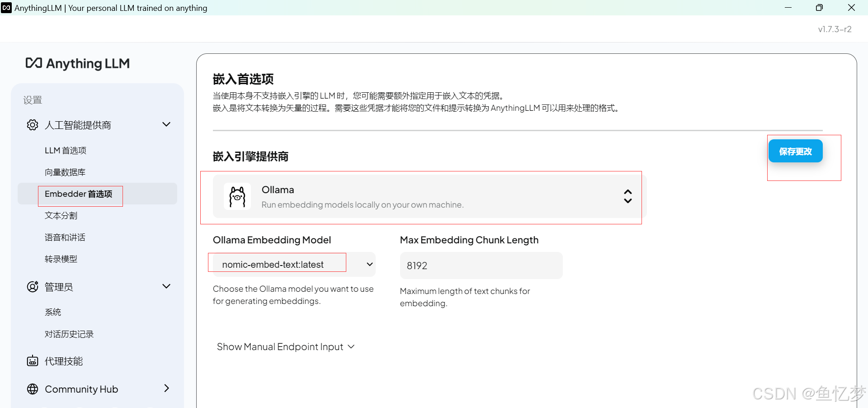Open 系统 settings
Screen dimensions: 868x408
tap(53, 312)
